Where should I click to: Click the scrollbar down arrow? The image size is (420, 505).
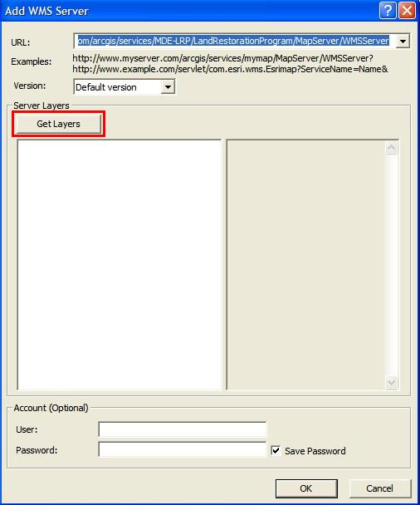pos(391,382)
